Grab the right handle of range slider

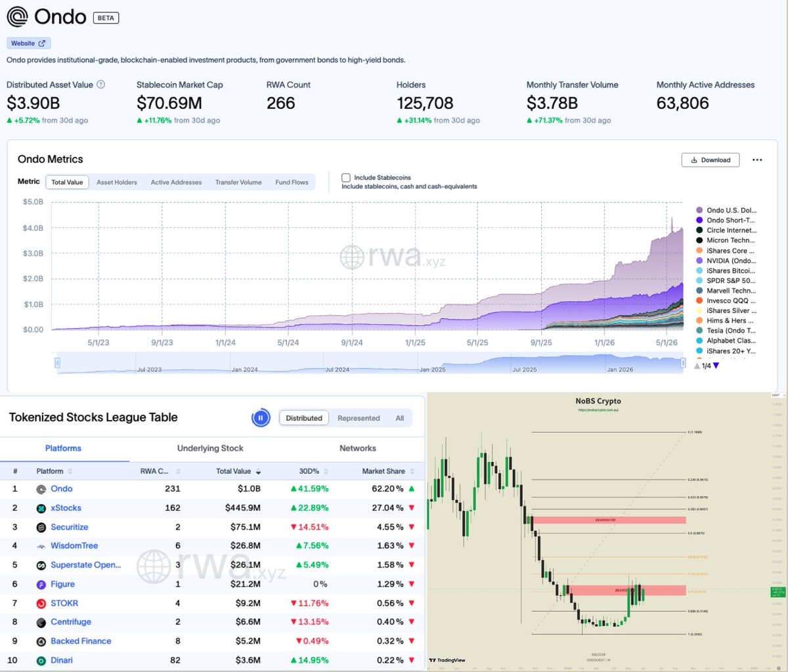pos(684,362)
